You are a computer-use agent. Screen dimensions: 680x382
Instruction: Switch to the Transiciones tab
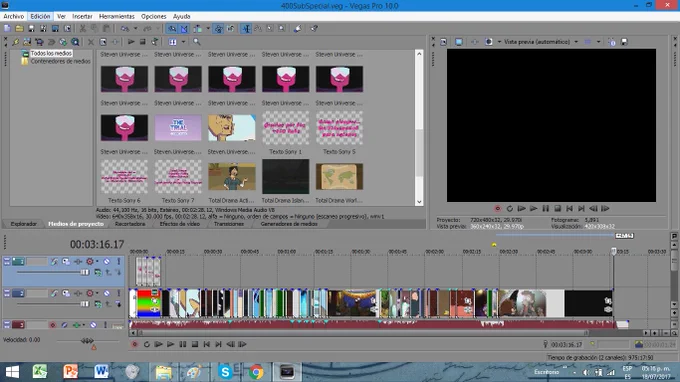[229, 224]
